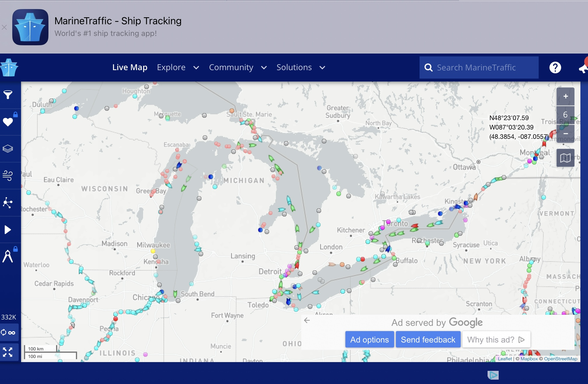Click the Send feedback button
Viewport: 588px width, 384px height.
[428, 340]
